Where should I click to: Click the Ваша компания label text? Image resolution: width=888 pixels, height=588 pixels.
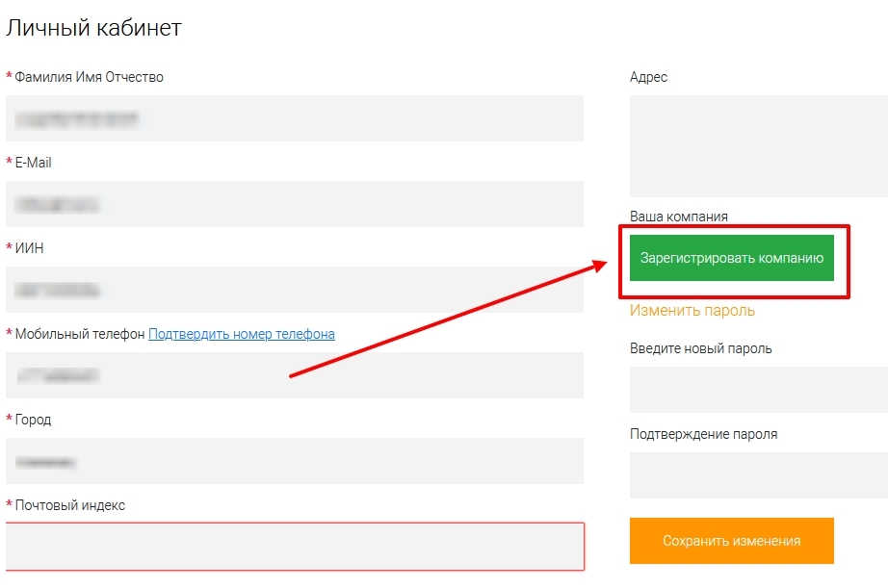[678, 217]
